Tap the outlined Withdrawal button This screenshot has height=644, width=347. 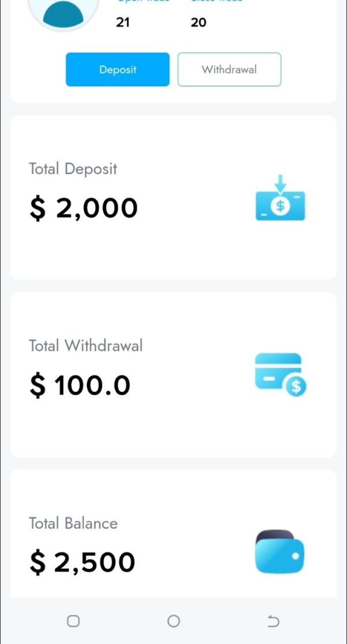[x=229, y=69]
